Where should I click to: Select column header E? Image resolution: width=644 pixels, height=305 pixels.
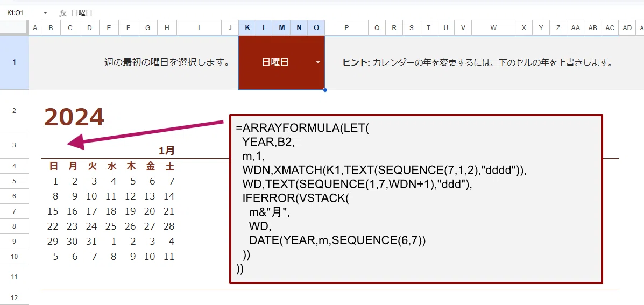(109, 27)
